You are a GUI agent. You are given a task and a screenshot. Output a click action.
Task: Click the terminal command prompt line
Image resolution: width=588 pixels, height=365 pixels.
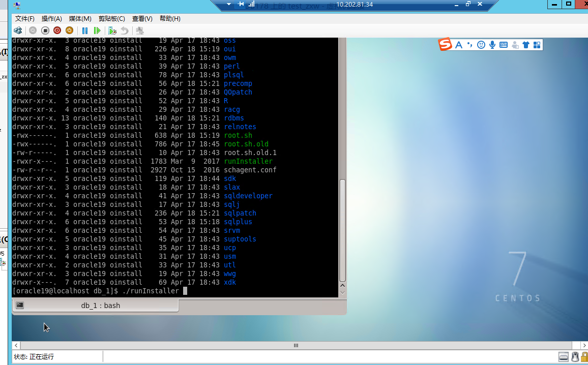pyautogui.click(x=99, y=291)
